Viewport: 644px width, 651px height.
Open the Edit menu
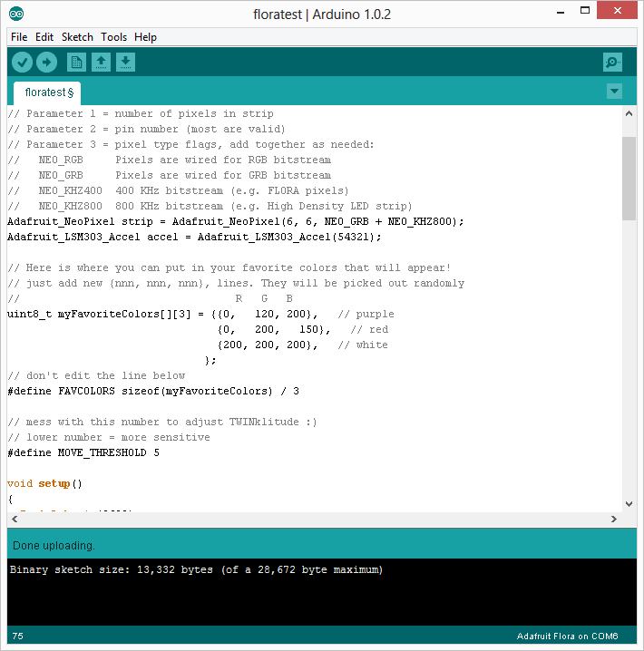44,37
